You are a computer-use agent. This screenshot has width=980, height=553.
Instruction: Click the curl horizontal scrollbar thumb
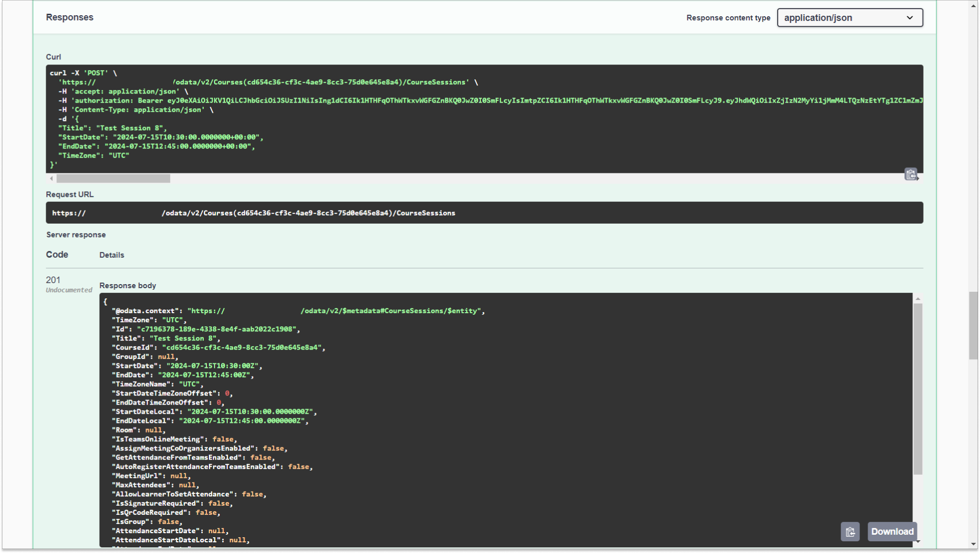113,178
